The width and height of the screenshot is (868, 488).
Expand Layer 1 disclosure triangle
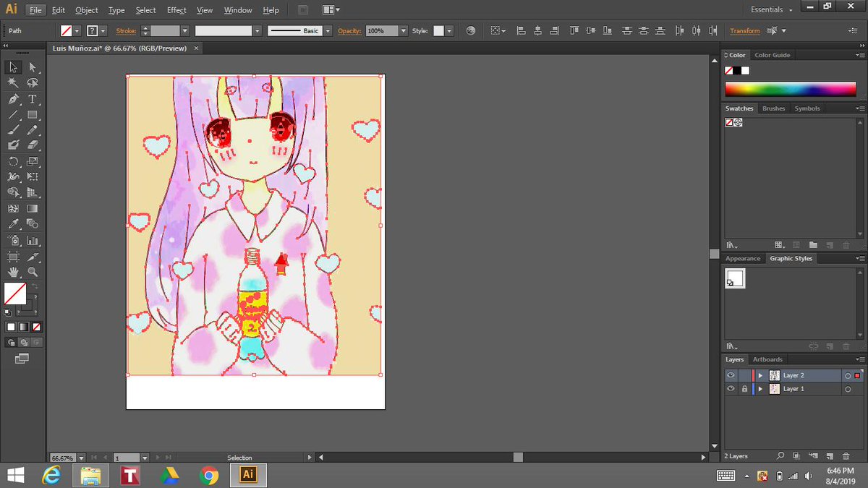760,389
